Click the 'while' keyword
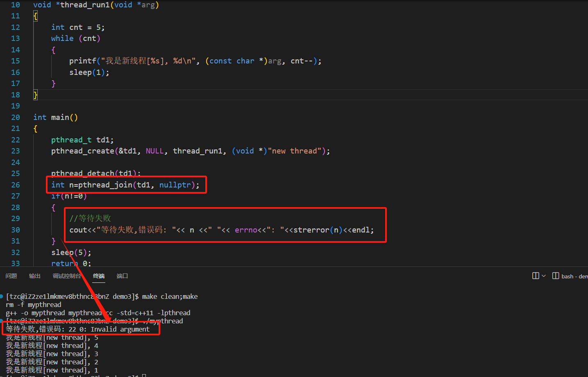The width and height of the screenshot is (588, 377). coord(62,38)
